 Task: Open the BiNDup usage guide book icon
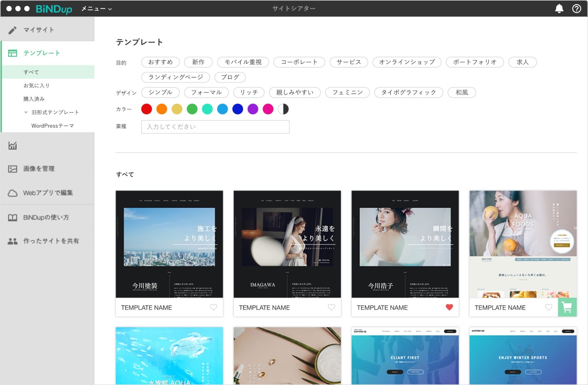click(13, 218)
